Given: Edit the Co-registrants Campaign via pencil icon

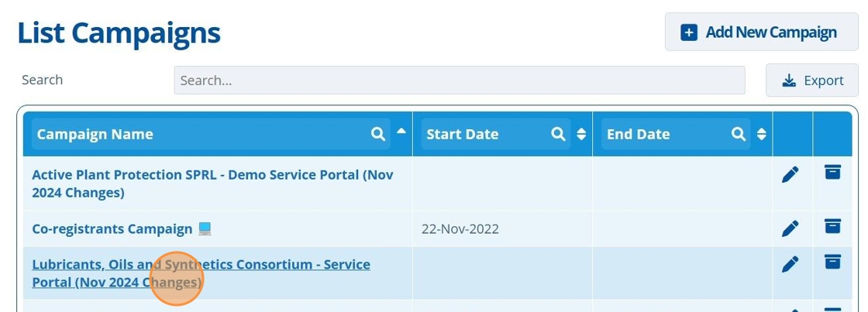Looking at the screenshot, I should point(790,228).
